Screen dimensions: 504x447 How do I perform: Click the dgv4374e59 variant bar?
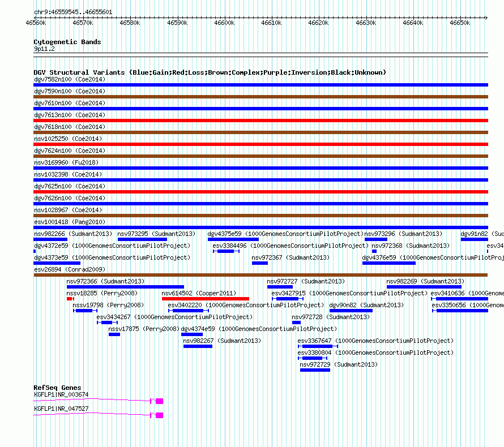pos(192,334)
